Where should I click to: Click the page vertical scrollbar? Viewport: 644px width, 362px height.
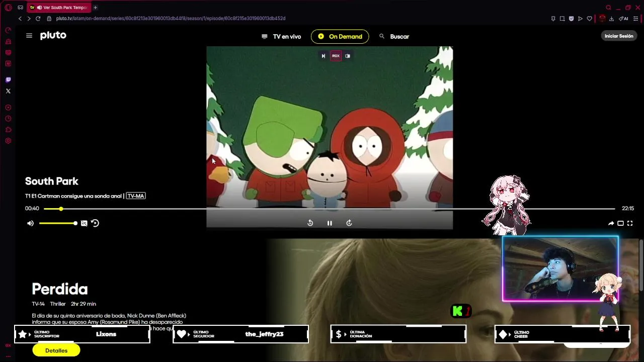coord(641,265)
